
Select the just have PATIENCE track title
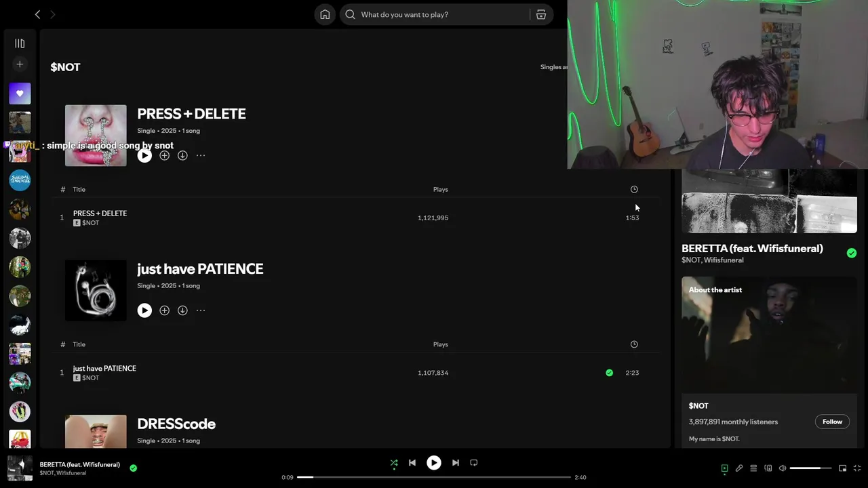coord(104,369)
